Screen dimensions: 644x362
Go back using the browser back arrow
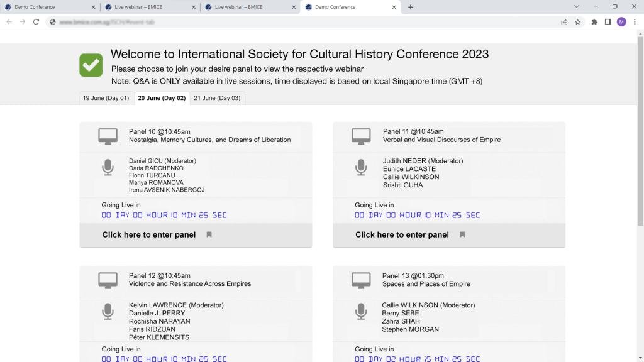tap(9, 22)
